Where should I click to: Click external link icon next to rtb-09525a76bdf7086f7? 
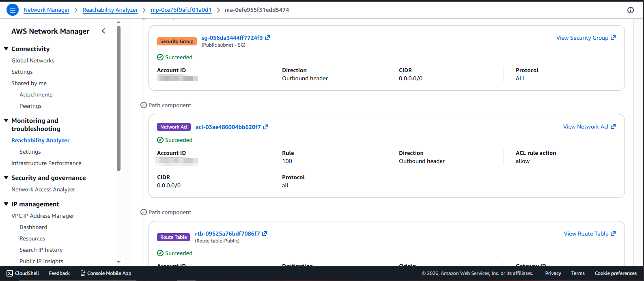click(x=265, y=234)
